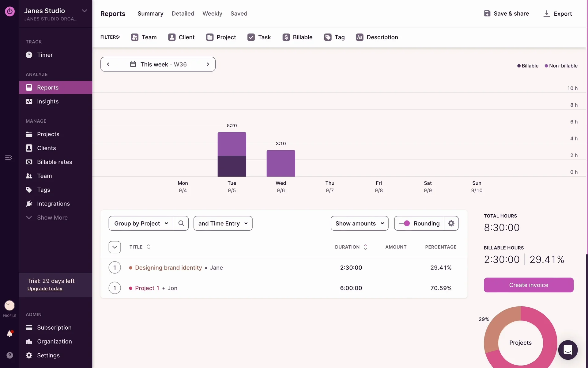The image size is (588, 368).
Task: Open the chat support bubble icon
Action: 567,350
